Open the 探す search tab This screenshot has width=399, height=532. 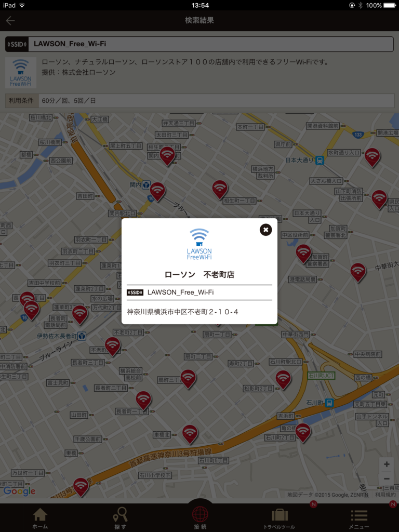click(x=120, y=518)
